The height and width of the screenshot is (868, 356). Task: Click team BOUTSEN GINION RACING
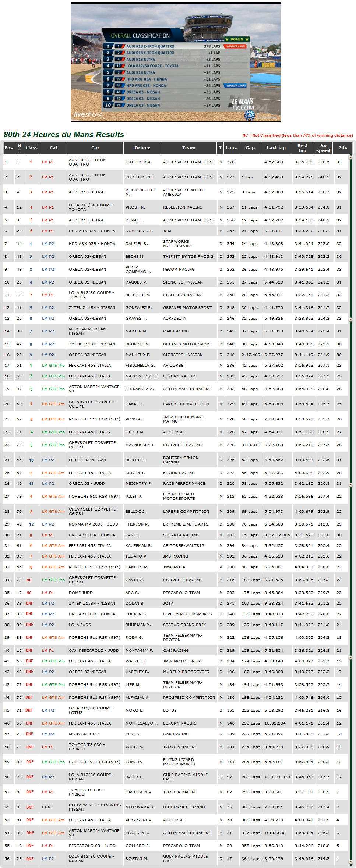coord(181,460)
